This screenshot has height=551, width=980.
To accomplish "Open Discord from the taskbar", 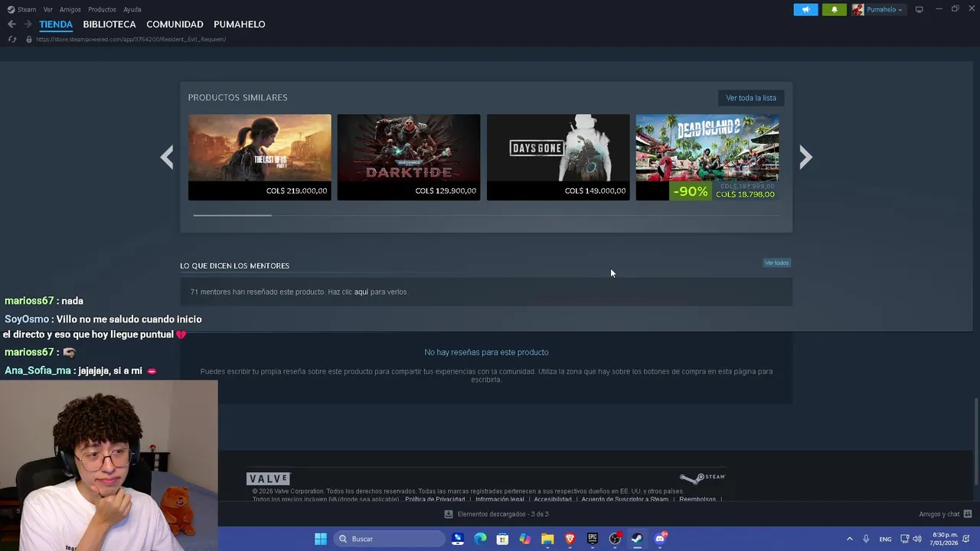I will click(x=660, y=539).
